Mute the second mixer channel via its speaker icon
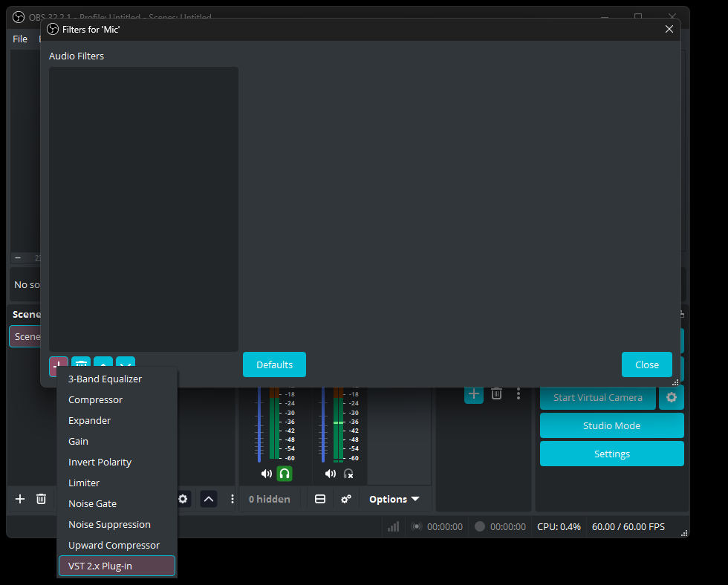Screen dimensions: 728x585 point(330,474)
